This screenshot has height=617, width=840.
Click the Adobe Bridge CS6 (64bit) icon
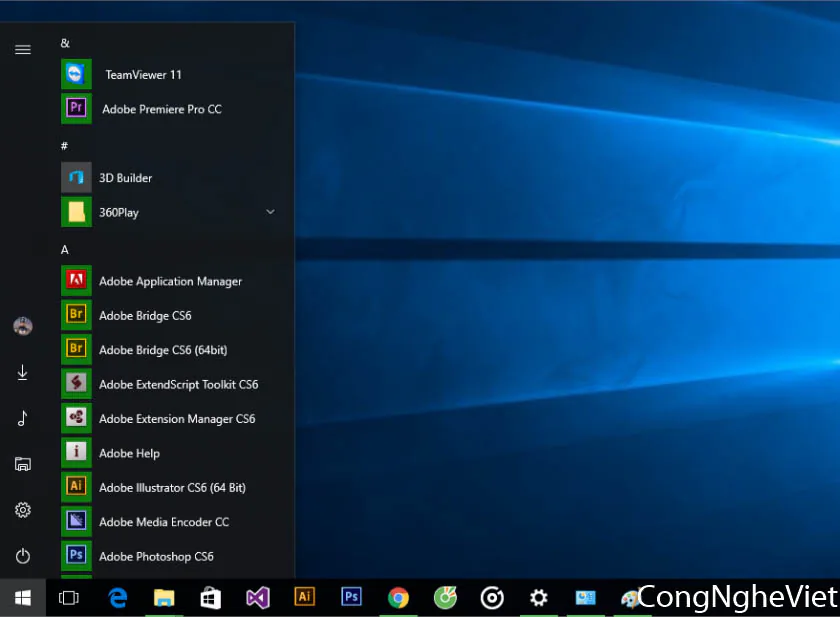tap(77, 349)
